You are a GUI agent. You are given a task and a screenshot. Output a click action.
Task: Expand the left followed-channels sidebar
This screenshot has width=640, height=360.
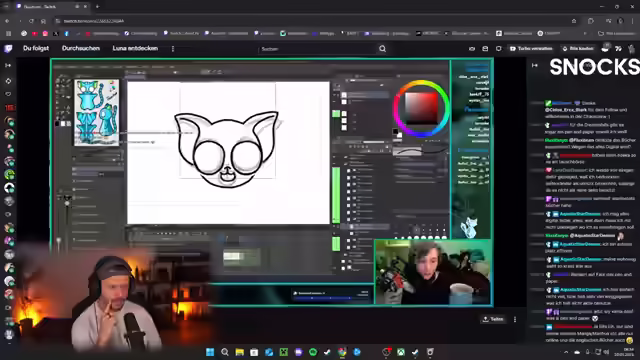point(8,65)
